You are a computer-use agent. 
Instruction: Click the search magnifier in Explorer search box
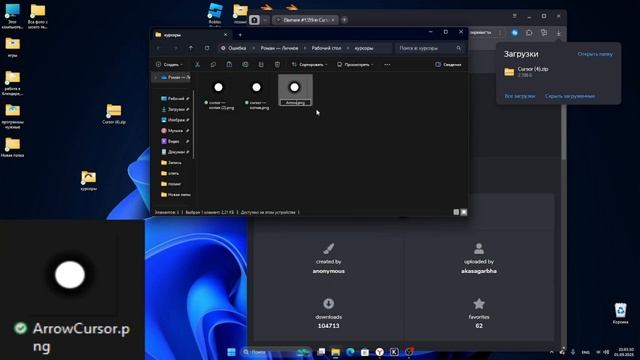coord(458,48)
